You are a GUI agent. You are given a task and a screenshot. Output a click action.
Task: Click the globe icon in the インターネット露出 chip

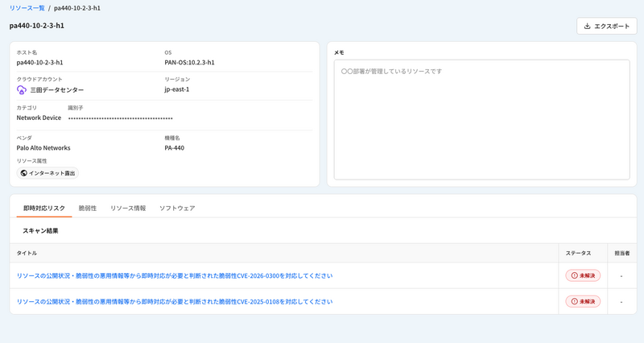click(24, 173)
